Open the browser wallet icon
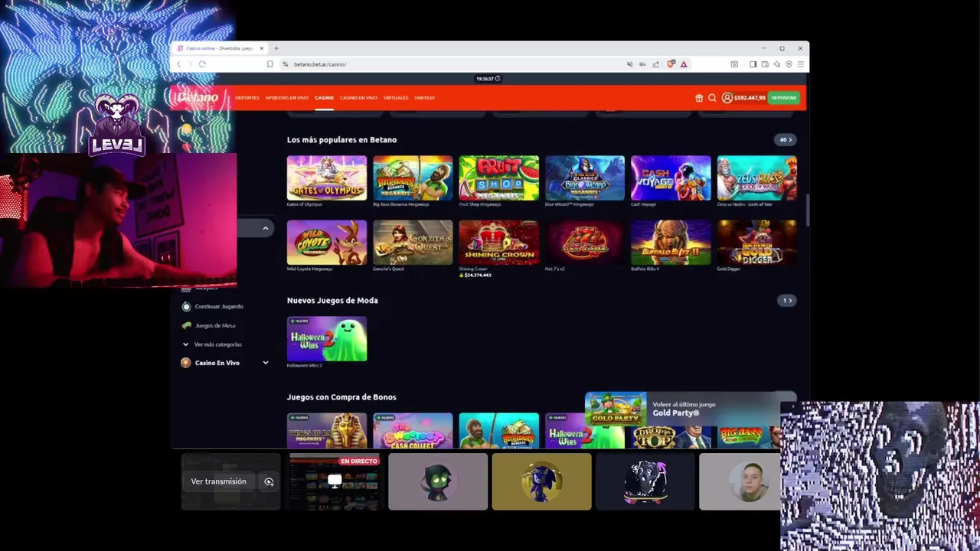Image resolution: width=980 pixels, height=551 pixels. pyautogui.click(x=765, y=64)
